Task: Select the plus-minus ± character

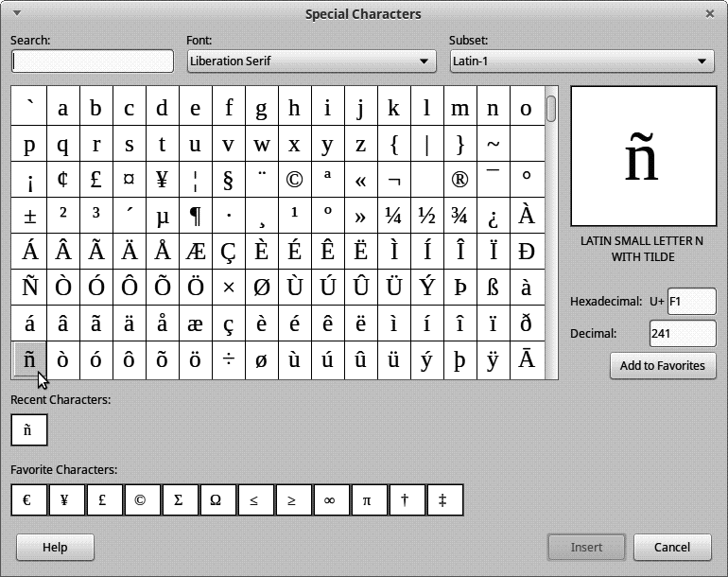Action: (x=29, y=216)
